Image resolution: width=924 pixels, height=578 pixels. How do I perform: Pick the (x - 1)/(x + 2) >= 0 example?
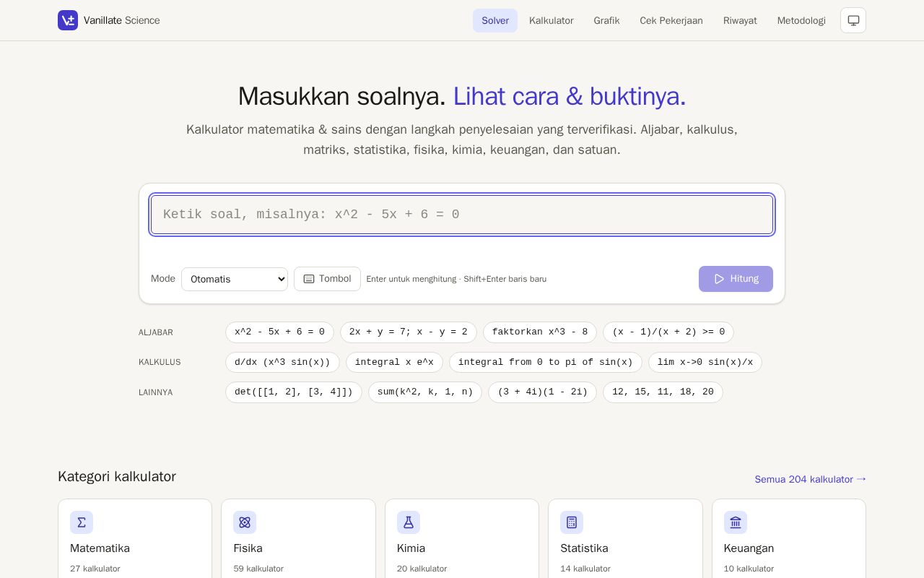tap(668, 332)
